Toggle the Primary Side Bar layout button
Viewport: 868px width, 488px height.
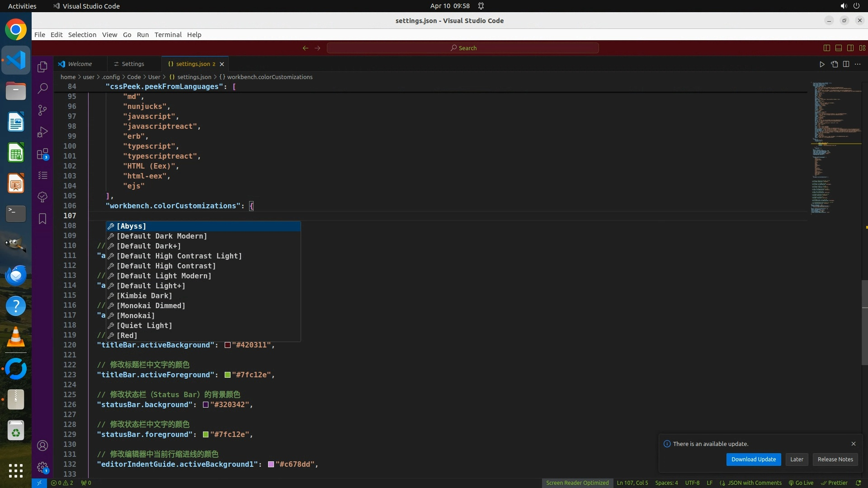click(x=826, y=48)
